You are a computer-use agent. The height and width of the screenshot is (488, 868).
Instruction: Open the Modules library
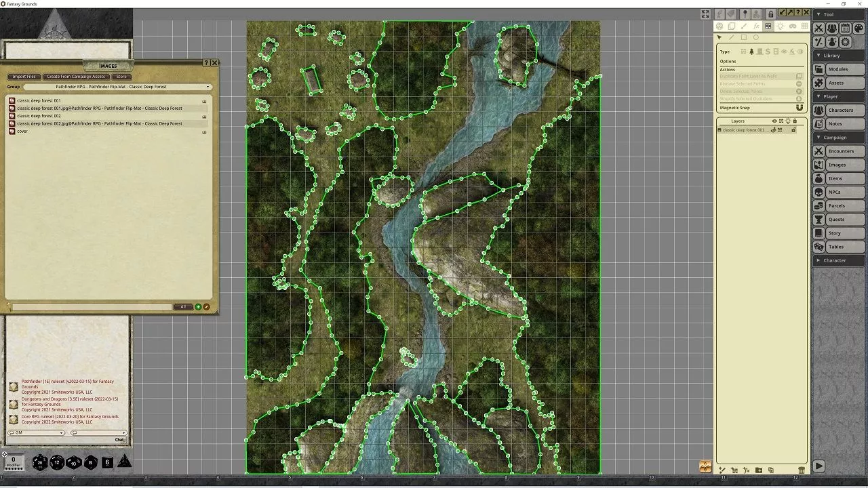tap(845, 69)
